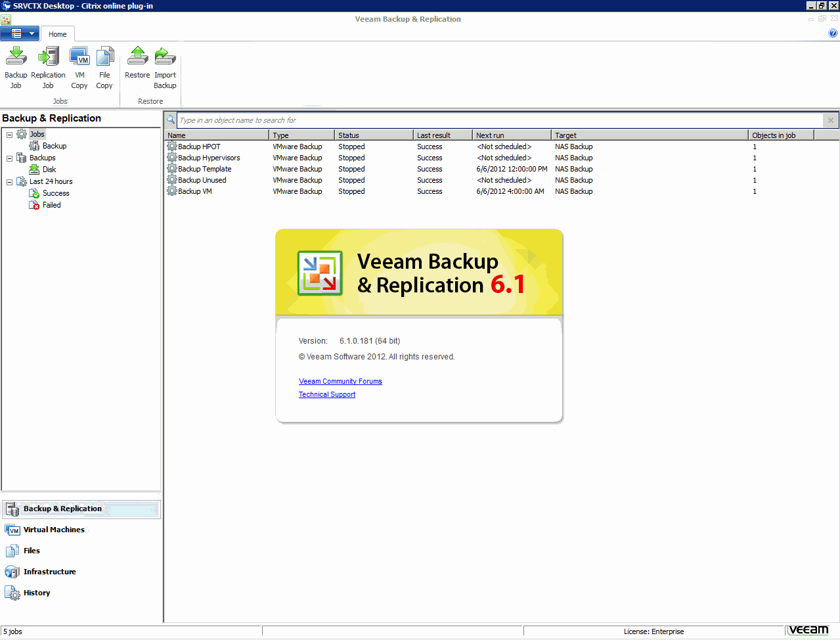Select the Failed tree item
The image size is (840, 640).
[51, 205]
